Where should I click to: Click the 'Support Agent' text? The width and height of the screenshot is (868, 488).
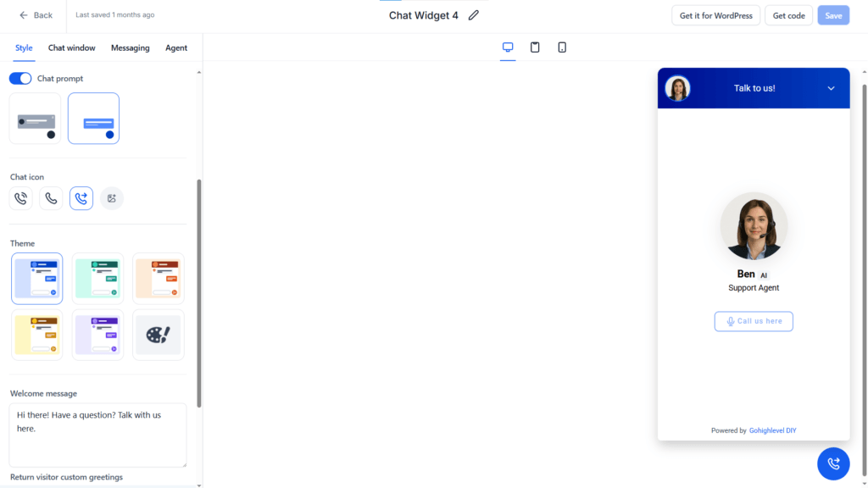click(754, 288)
